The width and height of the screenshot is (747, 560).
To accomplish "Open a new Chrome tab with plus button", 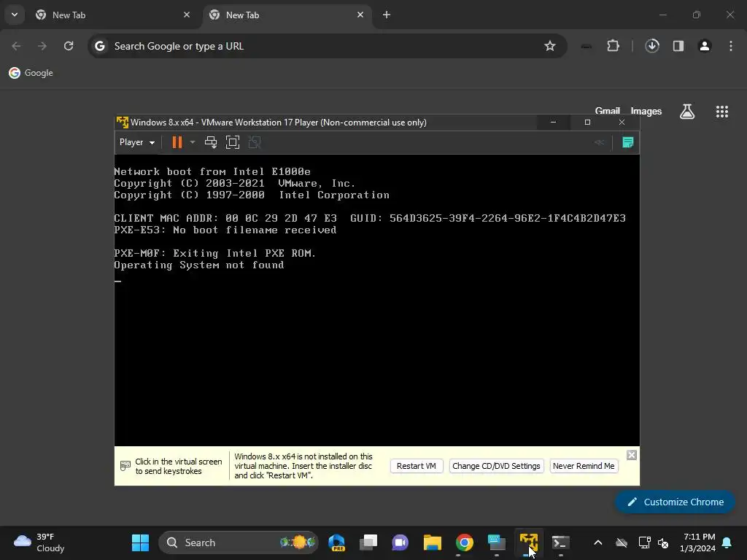I will [x=387, y=15].
